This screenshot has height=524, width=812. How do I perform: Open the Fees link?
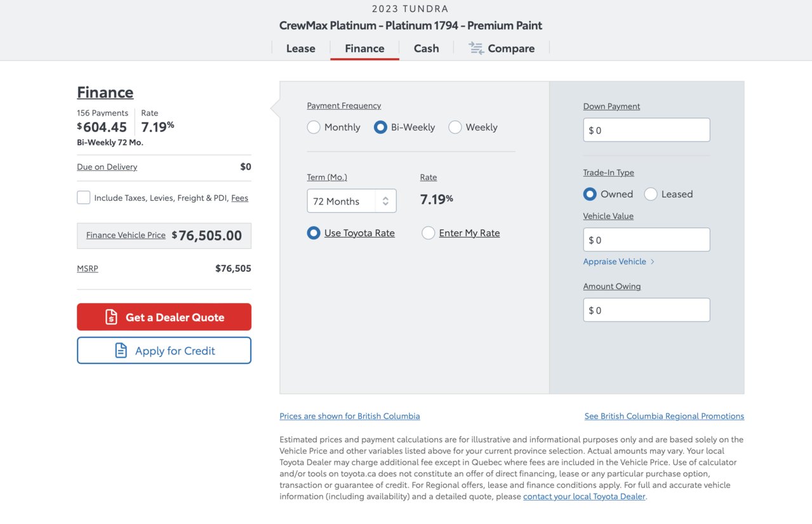[x=239, y=198]
